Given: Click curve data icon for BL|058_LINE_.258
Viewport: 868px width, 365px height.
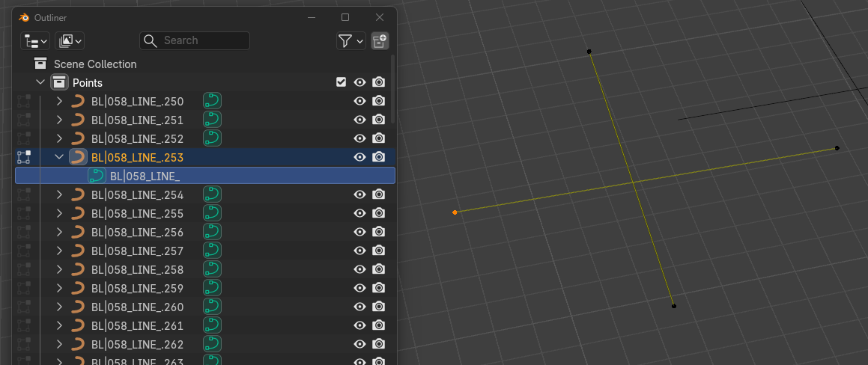Looking at the screenshot, I should coord(212,269).
